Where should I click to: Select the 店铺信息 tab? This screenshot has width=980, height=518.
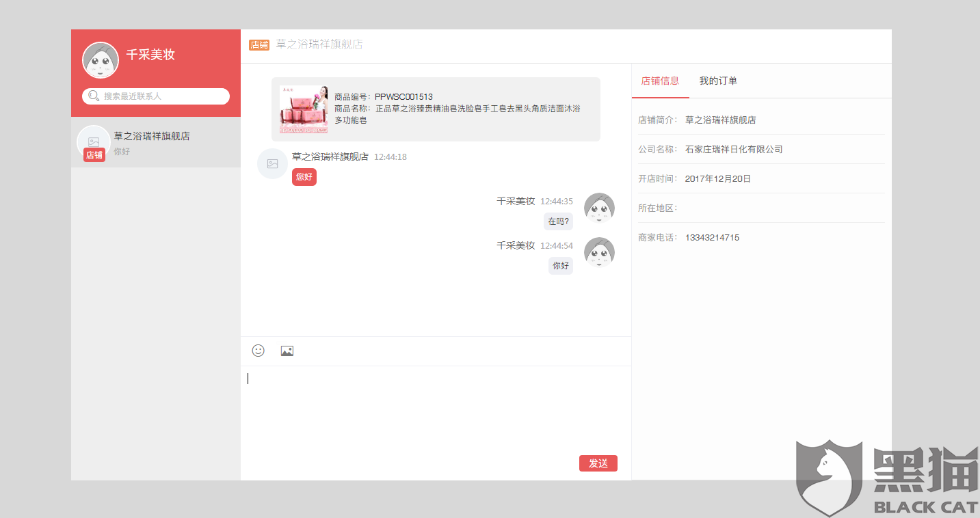click(660, 80)
